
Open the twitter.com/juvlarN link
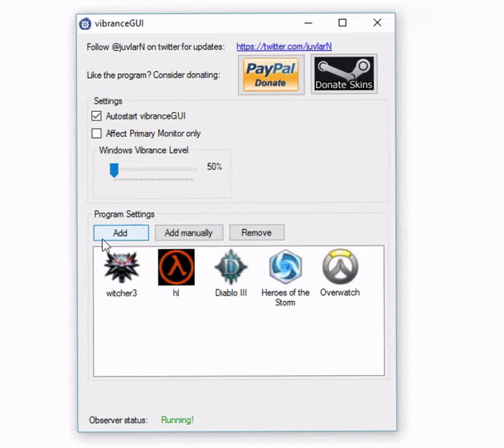tap(284, 46)
